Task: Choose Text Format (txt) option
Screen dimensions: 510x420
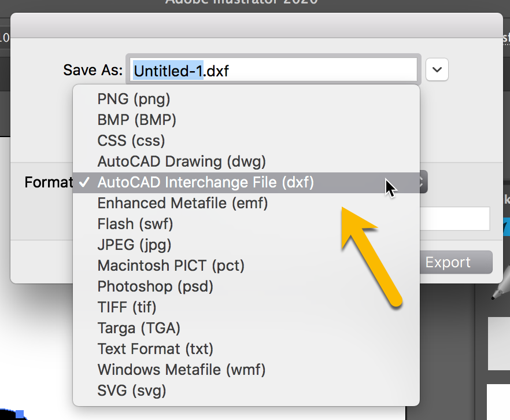Action: 156,349
